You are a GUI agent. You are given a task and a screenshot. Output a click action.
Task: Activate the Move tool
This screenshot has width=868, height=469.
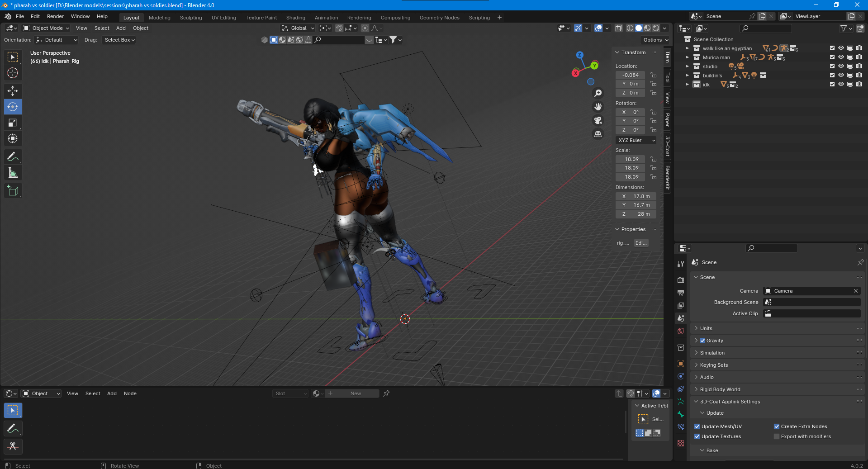tap(13, 91)
